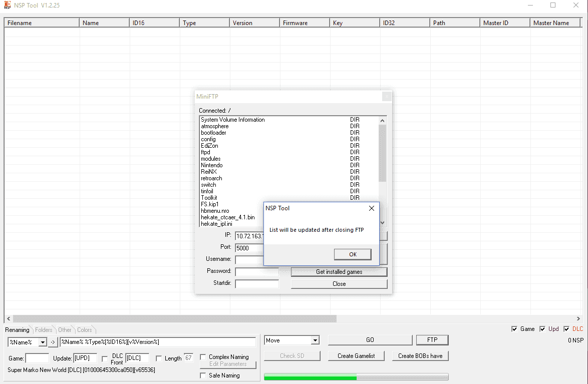Image resolution: width=588 pixels, height=384 pixels.
Task: Enable Safe Naming checkbox
Action: pos(203,375)
